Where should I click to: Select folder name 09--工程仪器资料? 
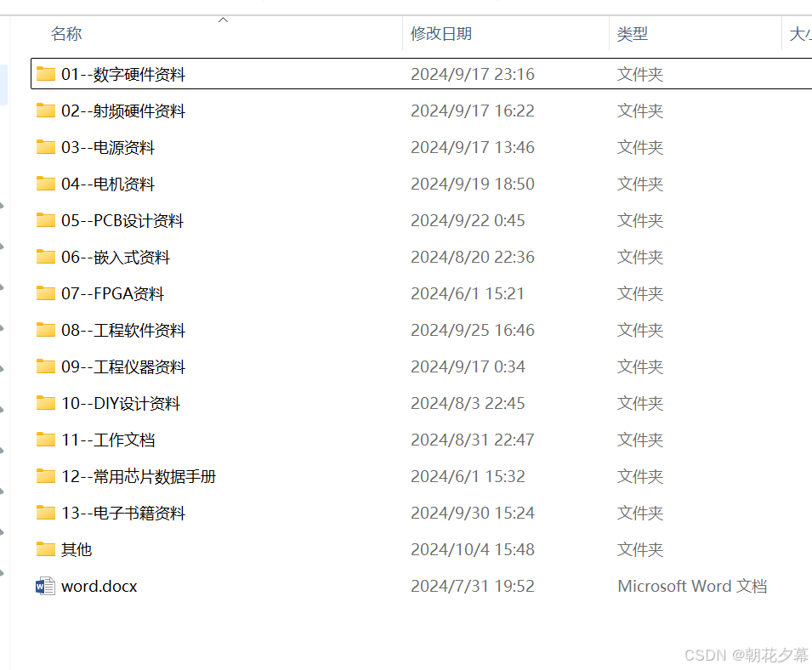pyautogui.click(x=123, y=366)
